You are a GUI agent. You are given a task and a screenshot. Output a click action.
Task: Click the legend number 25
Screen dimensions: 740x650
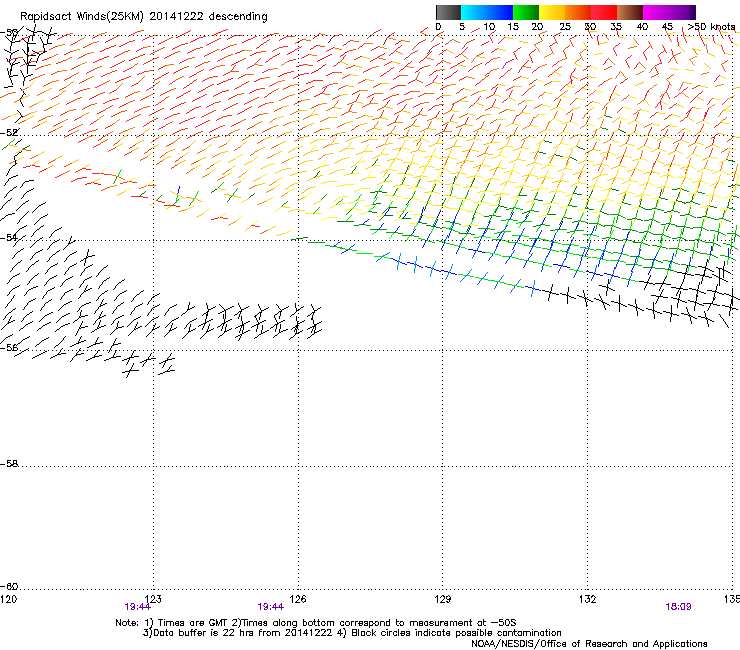pyautogui.click(x=564, y=27)
